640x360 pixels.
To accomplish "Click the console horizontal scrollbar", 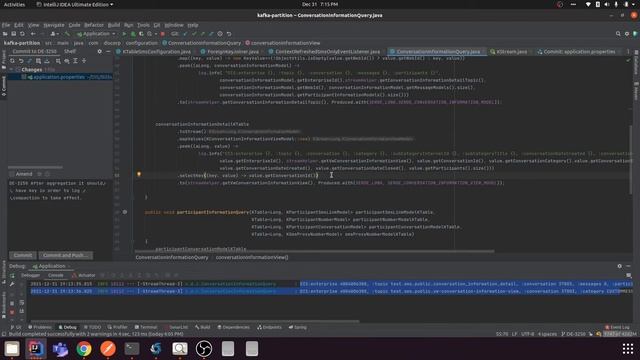I will tap(195, 321).
